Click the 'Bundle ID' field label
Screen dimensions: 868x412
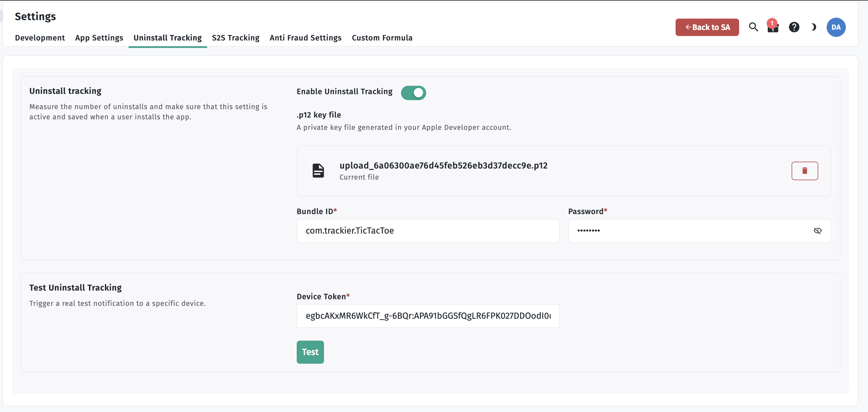pyautogui.click(x=317, y=211)
